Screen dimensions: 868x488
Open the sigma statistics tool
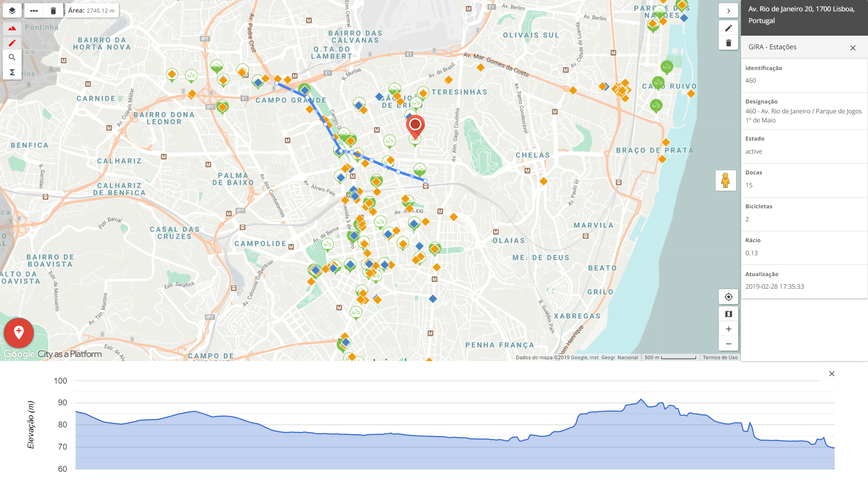12,72
